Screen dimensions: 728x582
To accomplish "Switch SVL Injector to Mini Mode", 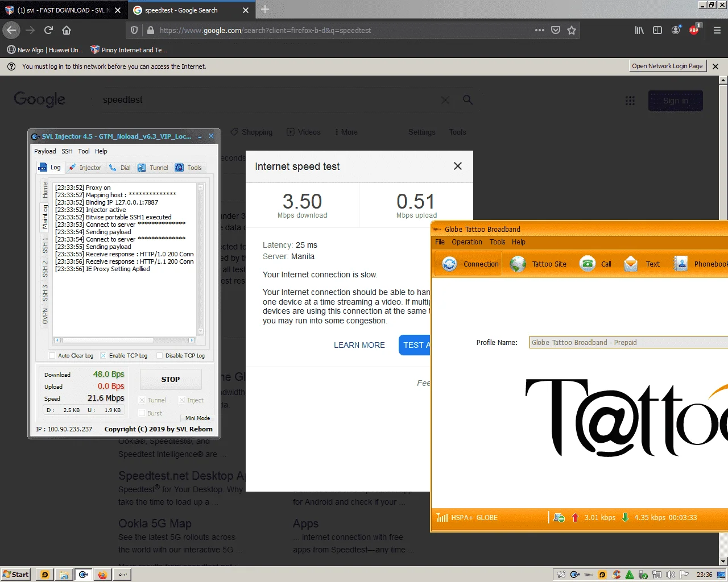I will [x=197, y=418].
